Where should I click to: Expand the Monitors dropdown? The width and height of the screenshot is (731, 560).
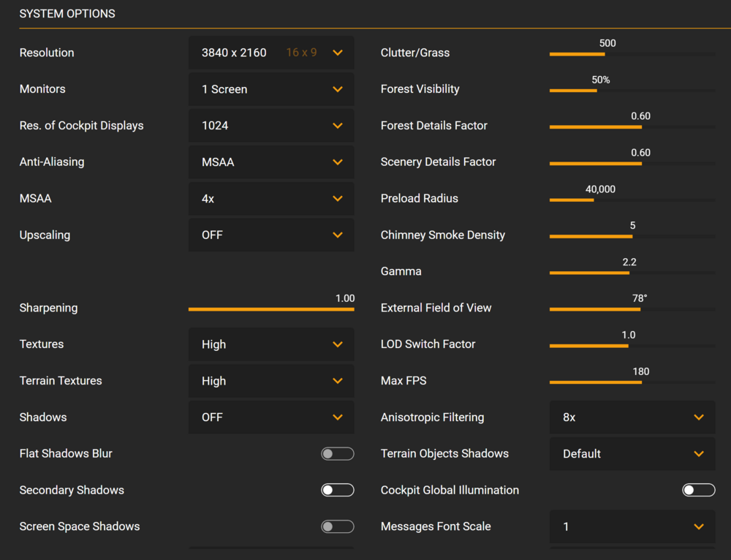click(270, 89)
